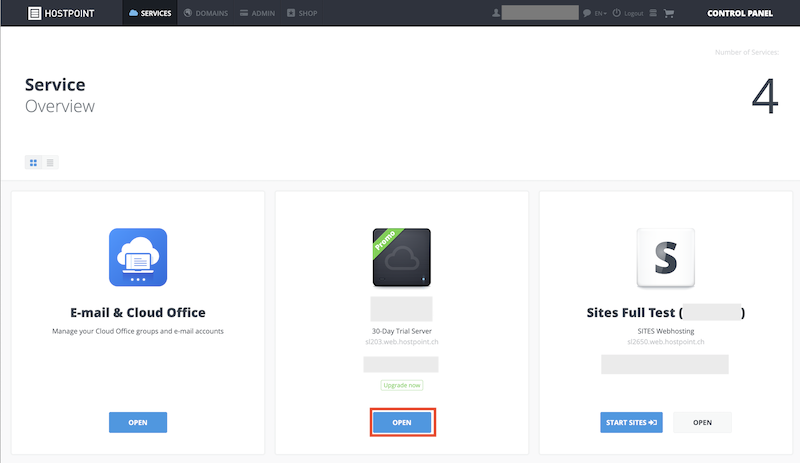Switch to grid view
800x463 pixels.
click(x=33, y=163)
